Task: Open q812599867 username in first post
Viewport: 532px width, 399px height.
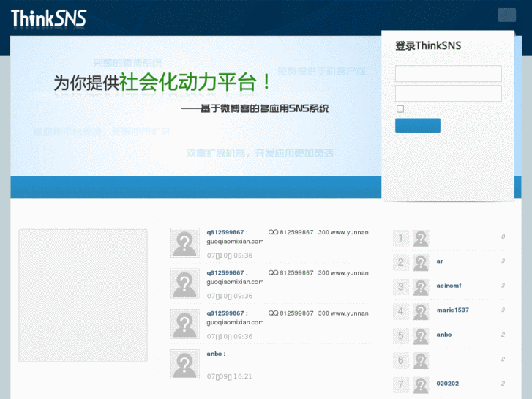Action: pos(225,232)
